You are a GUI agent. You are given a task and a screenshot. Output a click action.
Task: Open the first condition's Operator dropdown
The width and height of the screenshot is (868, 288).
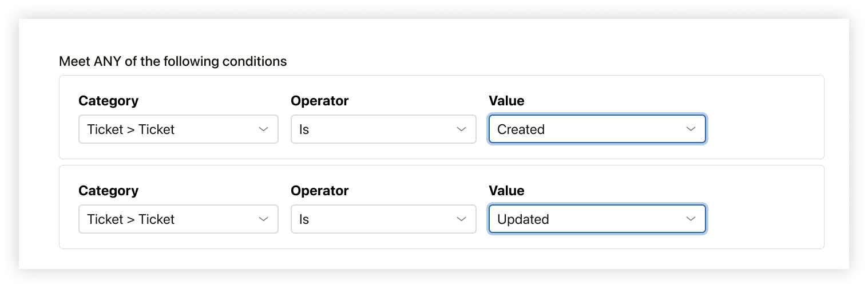(383, 129)
